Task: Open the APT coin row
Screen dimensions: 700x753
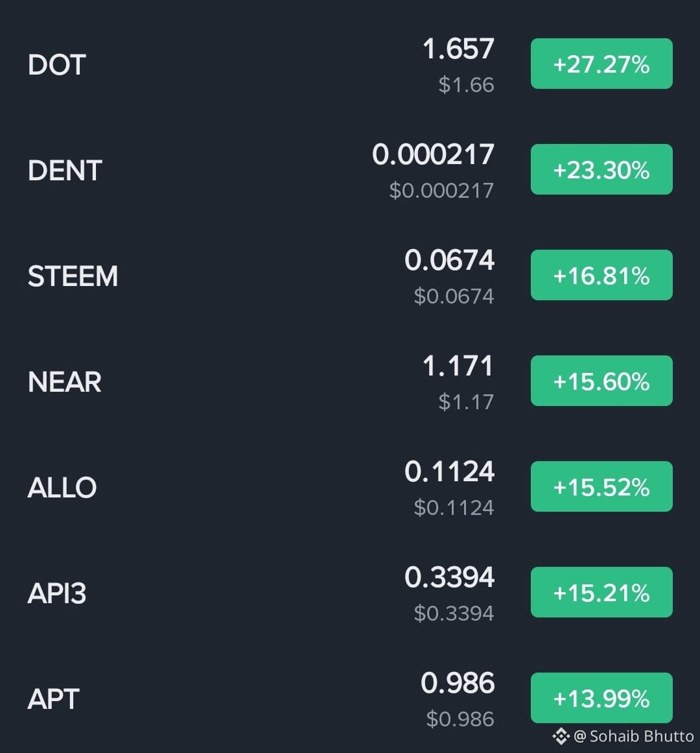Action: point(350,699)
